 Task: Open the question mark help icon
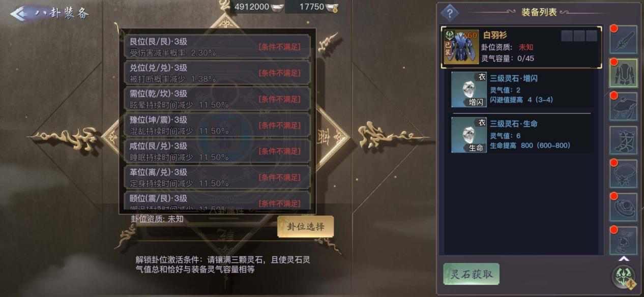pyautogui.click(x=450, y=13)
